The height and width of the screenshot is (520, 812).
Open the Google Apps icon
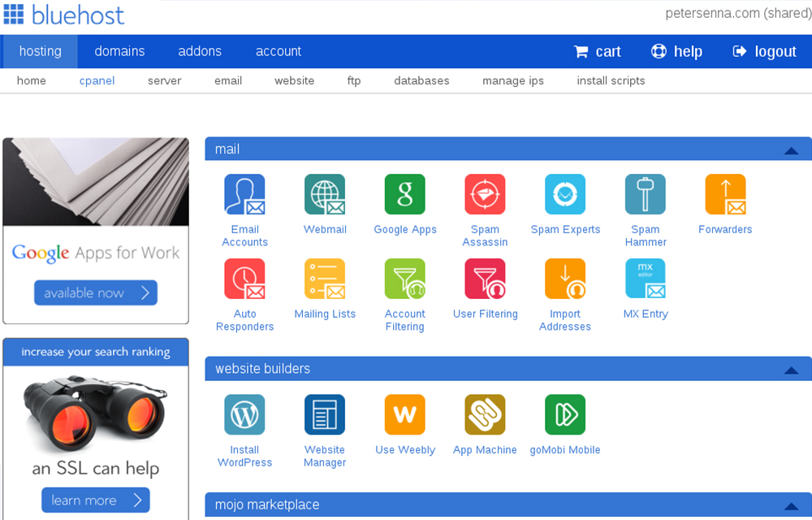[405, 194]
